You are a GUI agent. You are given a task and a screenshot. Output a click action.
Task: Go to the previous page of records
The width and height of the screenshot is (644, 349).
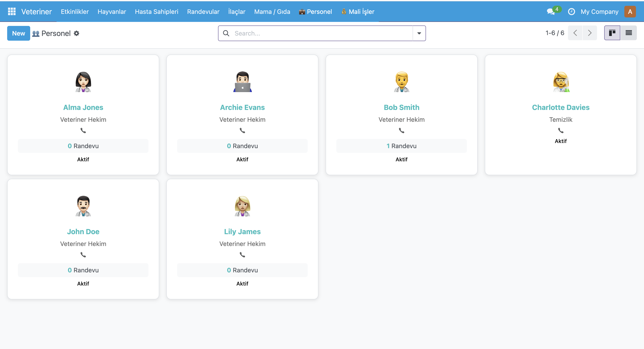point(575,33)
